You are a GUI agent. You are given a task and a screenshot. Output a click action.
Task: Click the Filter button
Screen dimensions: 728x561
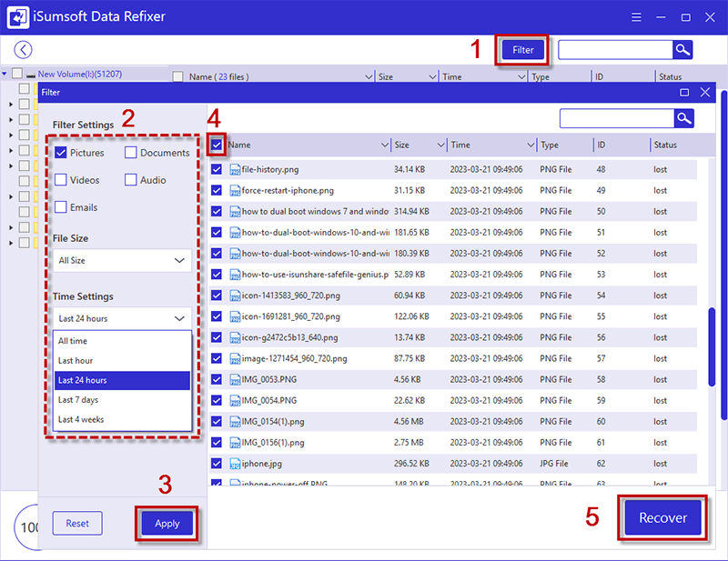522,50
